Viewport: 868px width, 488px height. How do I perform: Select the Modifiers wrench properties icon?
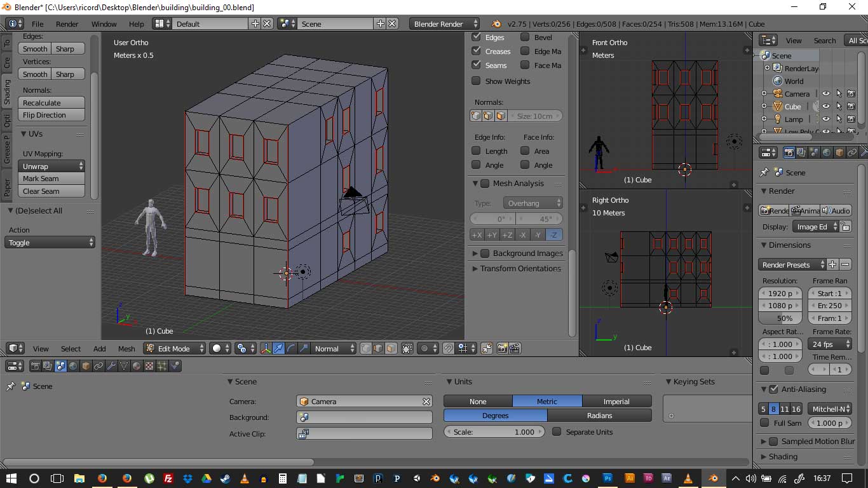point(111,366)
